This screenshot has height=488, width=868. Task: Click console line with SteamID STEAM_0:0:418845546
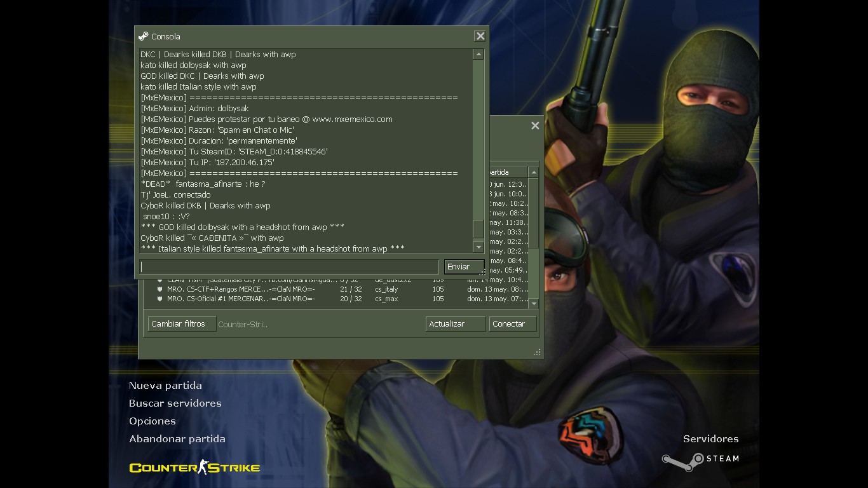pos(234,151)
